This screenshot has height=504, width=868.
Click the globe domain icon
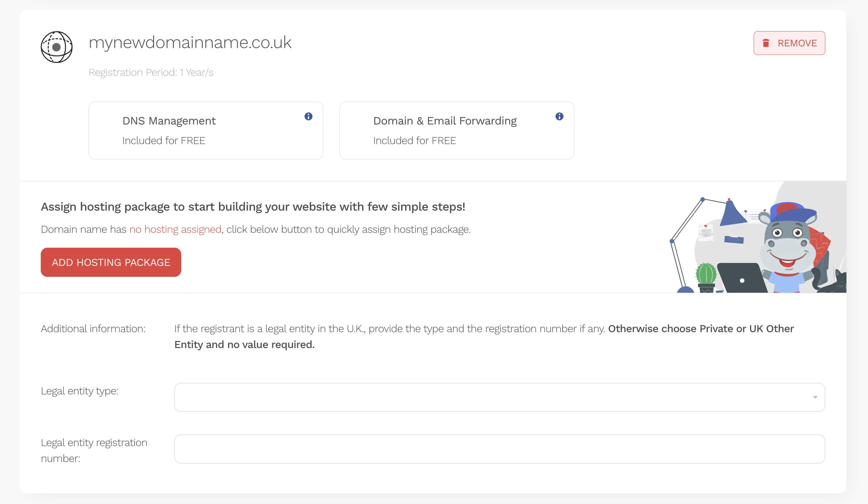pos(57,47)
